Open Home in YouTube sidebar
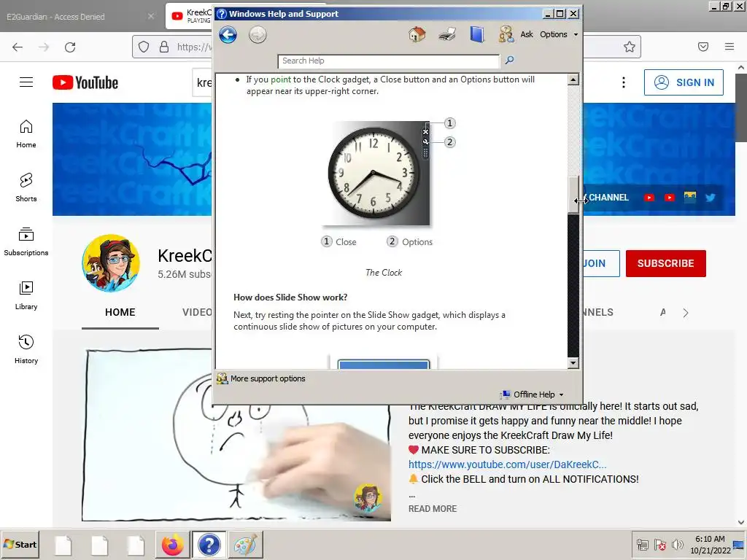Viewport: 747px width, 560px height. point(26,134)
